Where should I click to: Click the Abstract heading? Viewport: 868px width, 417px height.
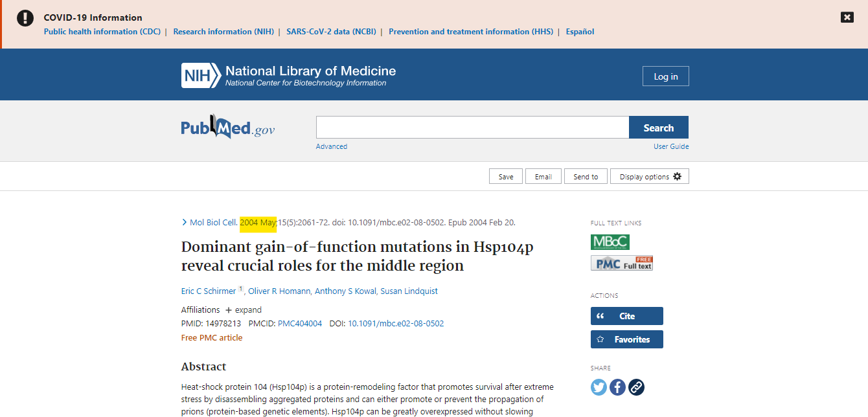(204, 366)
